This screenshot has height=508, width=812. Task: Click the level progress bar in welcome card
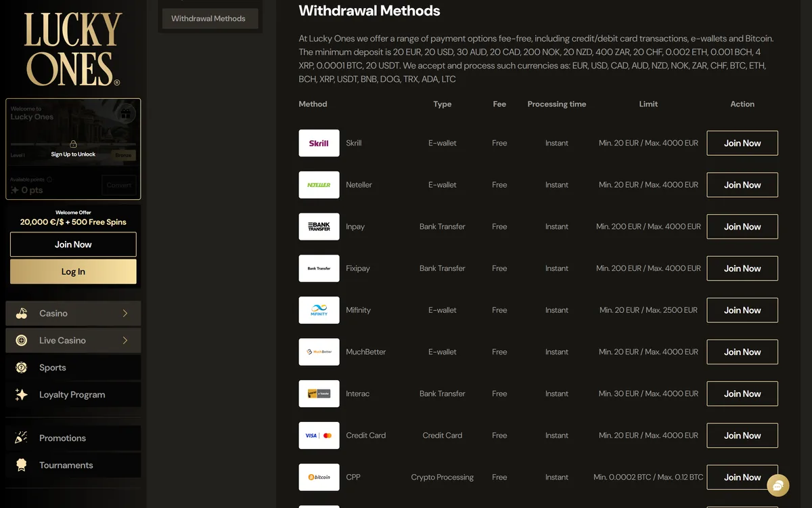pos(73,144)
